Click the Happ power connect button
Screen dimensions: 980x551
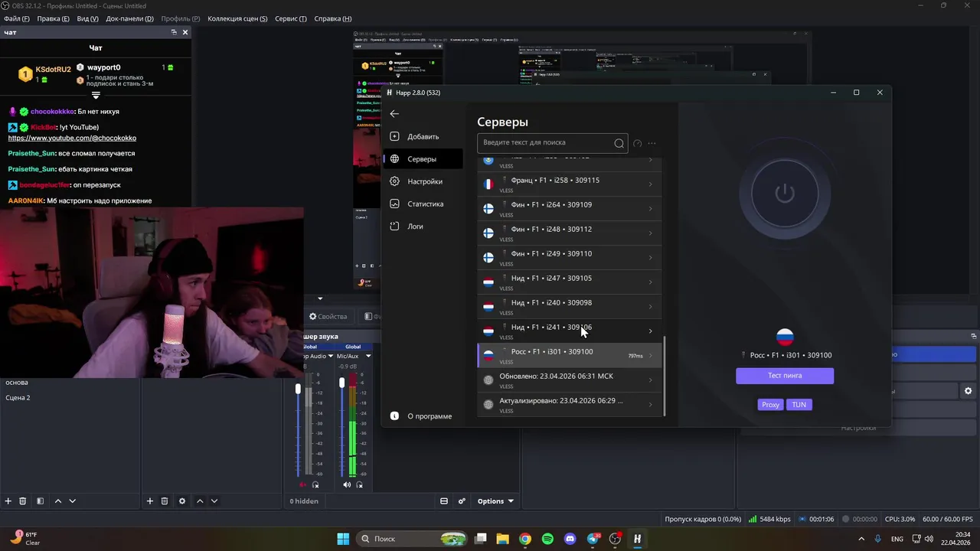point(785,194)
